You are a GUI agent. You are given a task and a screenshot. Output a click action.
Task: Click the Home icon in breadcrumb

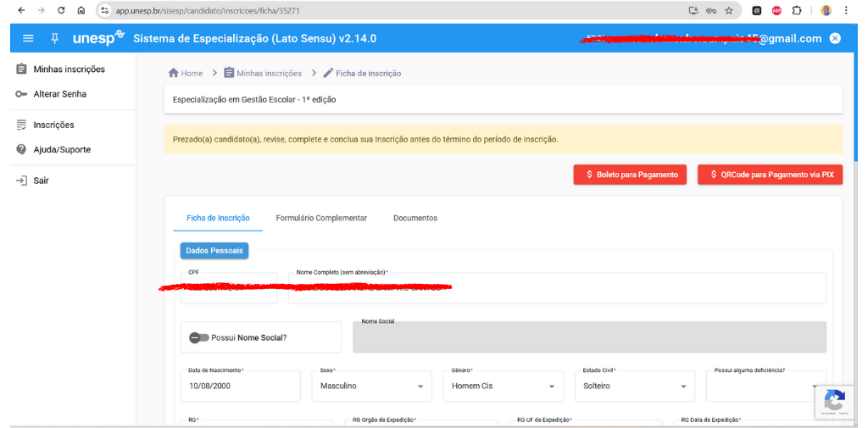[x=174, y=74]
